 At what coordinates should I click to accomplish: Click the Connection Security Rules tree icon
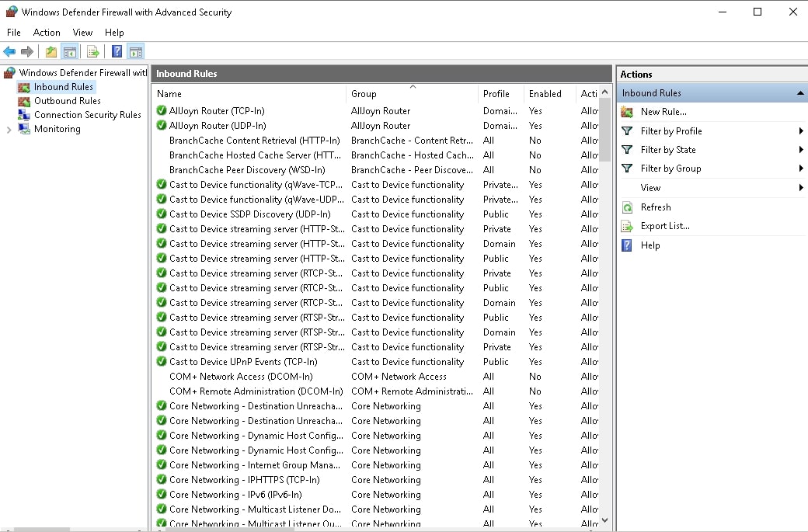point(24,115)
